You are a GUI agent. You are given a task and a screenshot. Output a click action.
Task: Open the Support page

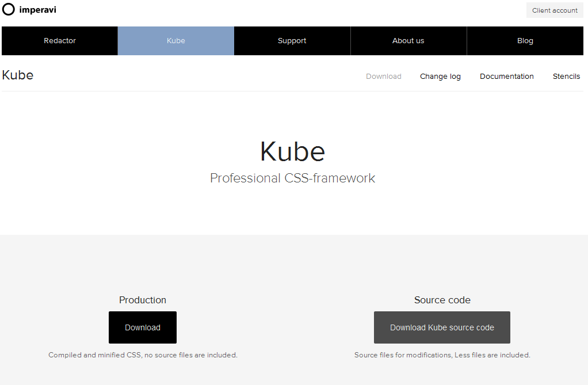point(292,40)
